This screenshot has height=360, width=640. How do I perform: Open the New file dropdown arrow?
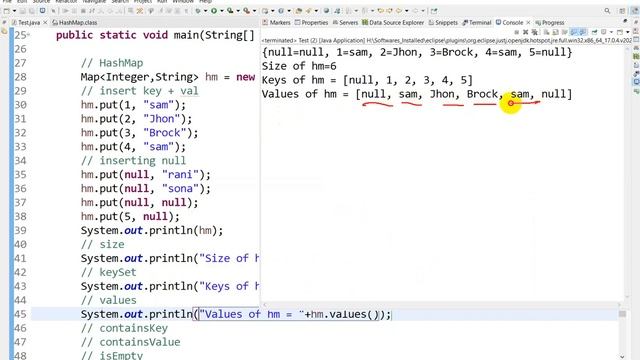[14, 11]
